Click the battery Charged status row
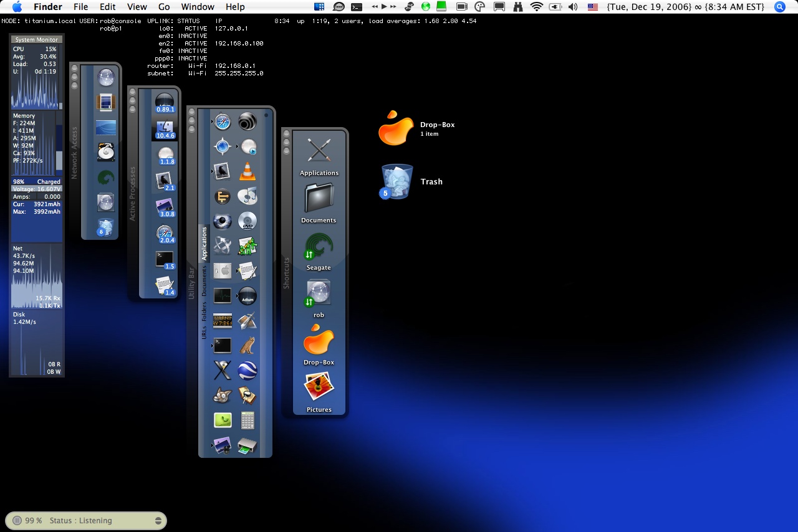798x532 pixels. [x=37, y=182]
